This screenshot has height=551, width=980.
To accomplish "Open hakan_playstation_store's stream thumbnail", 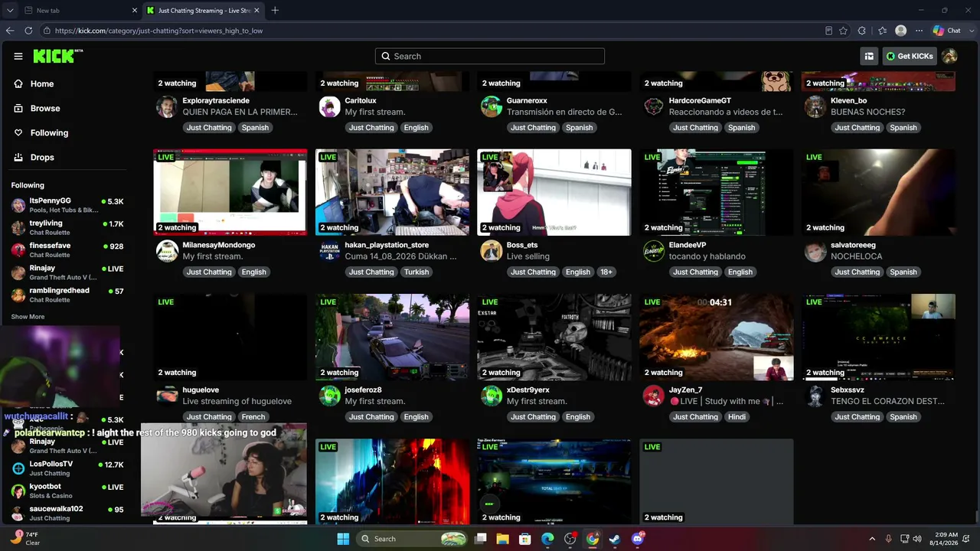I will point(392,192).
